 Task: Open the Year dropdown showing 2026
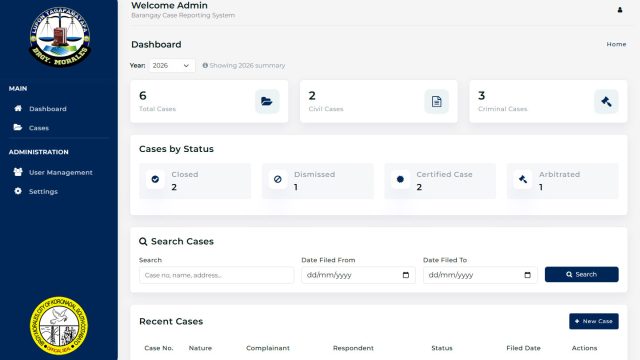coord(171,65)
